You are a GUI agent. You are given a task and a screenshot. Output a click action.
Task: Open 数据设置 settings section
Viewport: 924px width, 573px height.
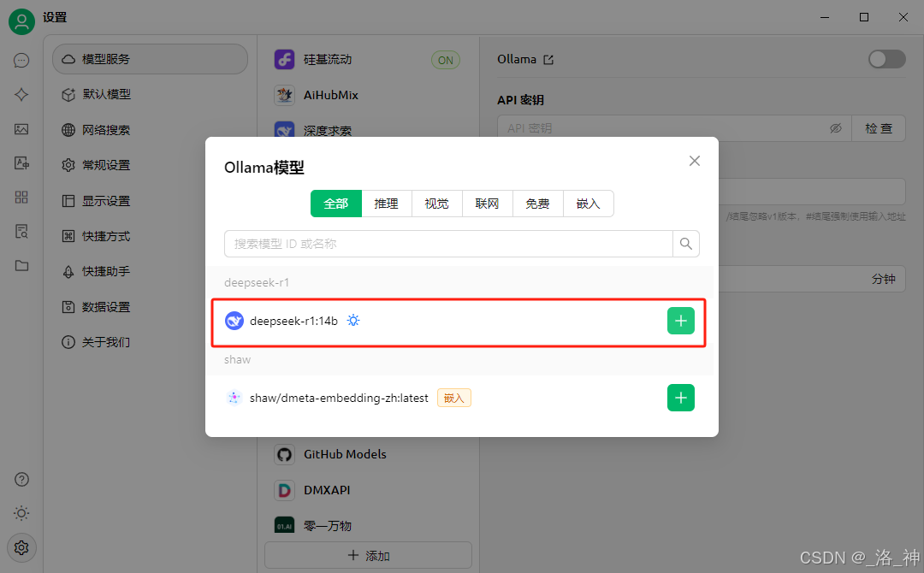(x=151, y=307)
